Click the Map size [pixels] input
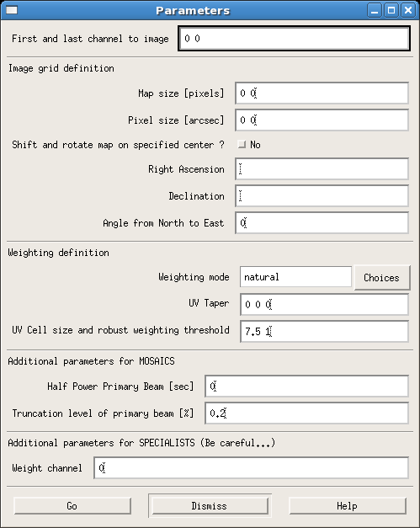This screenshot has width=420, height=528. [322, 93]
